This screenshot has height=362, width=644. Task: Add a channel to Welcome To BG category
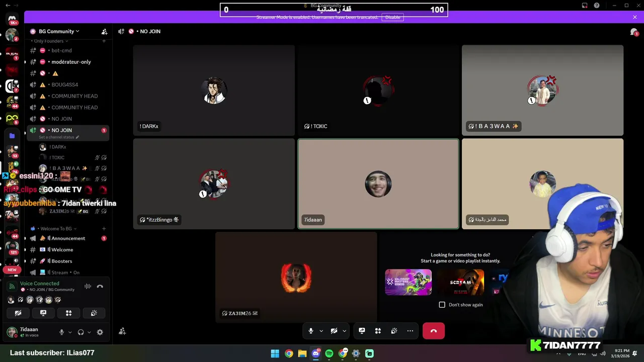click(x=104, y=229)
